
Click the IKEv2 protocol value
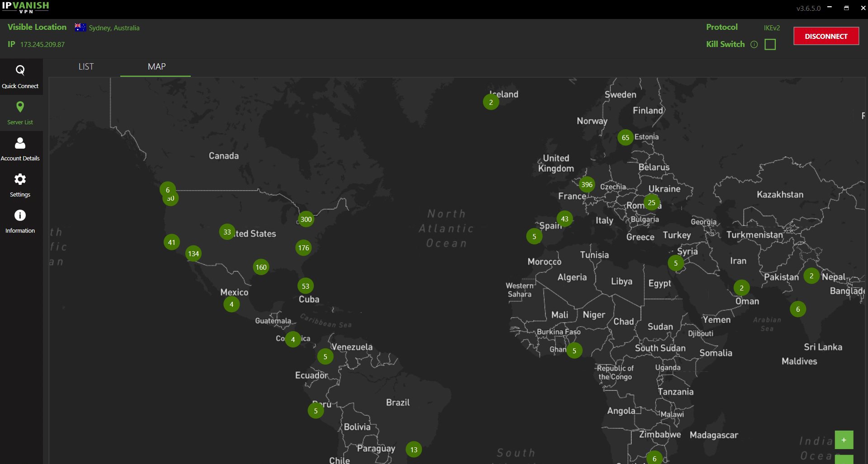point(772,28)
